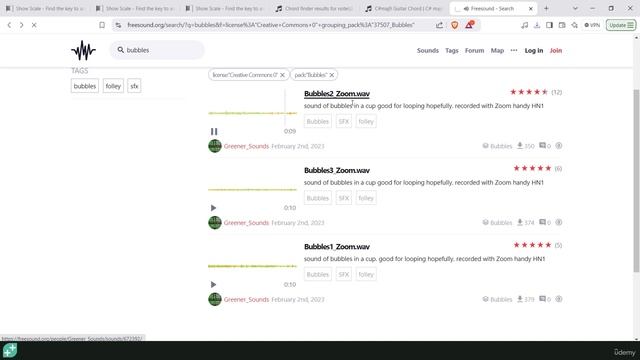
Task: Seek within the Bubbles2_Zoom.wav waveform
Action: pos(252,113)
